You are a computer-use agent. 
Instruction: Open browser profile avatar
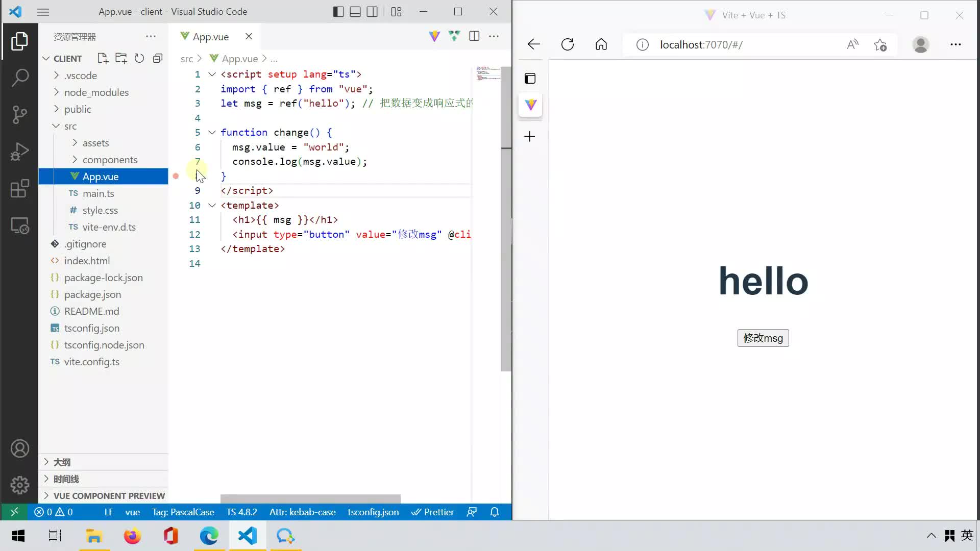pos(921,45)
